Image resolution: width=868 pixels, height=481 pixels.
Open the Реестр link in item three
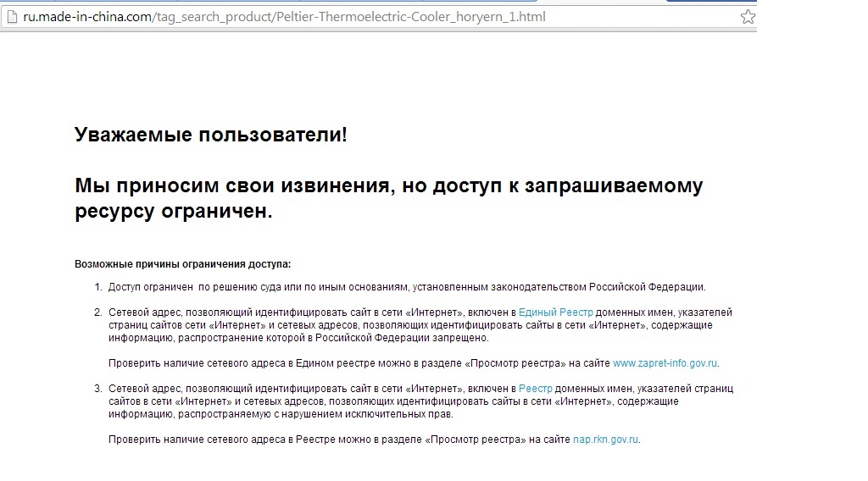click(x=535, y=389)
